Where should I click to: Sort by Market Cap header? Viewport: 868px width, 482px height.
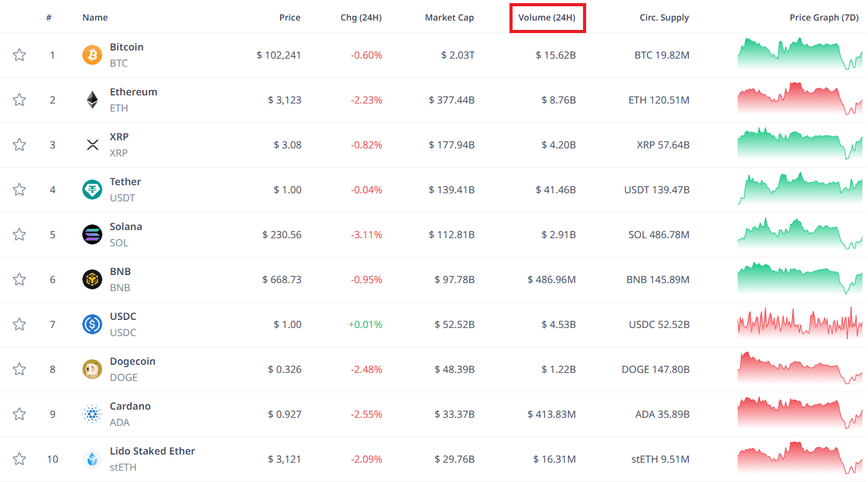coord(450,17)
